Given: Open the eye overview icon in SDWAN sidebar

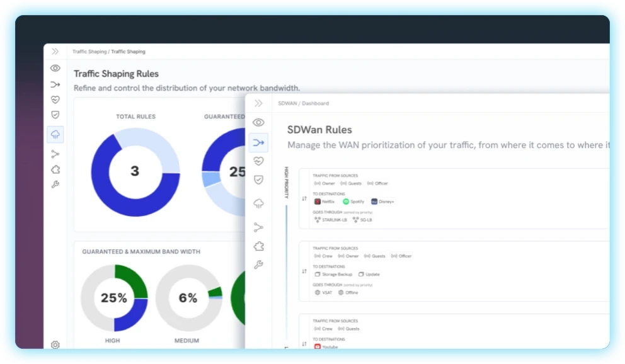Looking at the screenshot, I should 258,122.
